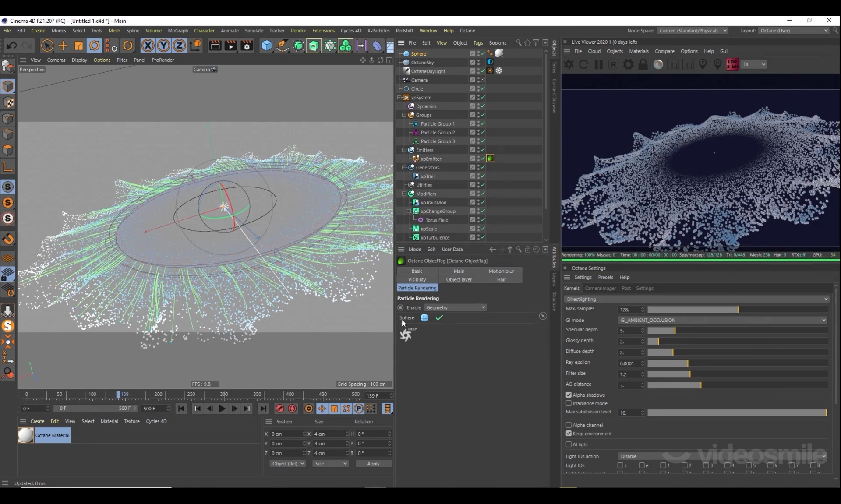Open Particle Rendering Enable Geometry dropdown
Image resolution: width=841 pixels, height=504 pixels.
[455, 307]
